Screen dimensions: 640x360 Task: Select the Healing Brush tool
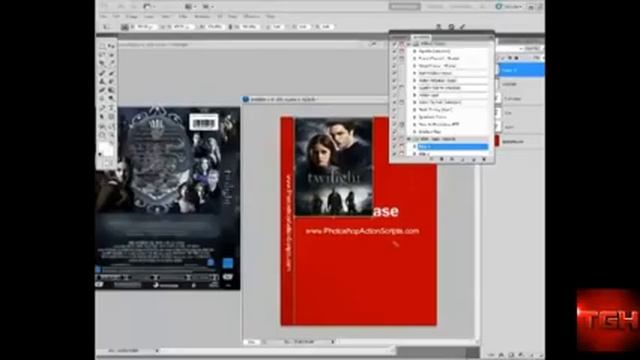point(102,73)
